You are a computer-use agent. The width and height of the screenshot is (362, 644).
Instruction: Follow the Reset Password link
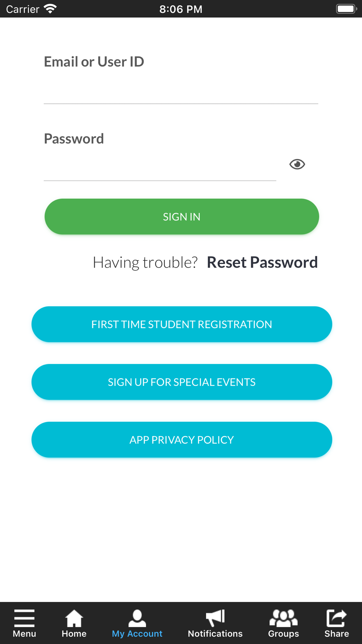click(x=262, y=262)
